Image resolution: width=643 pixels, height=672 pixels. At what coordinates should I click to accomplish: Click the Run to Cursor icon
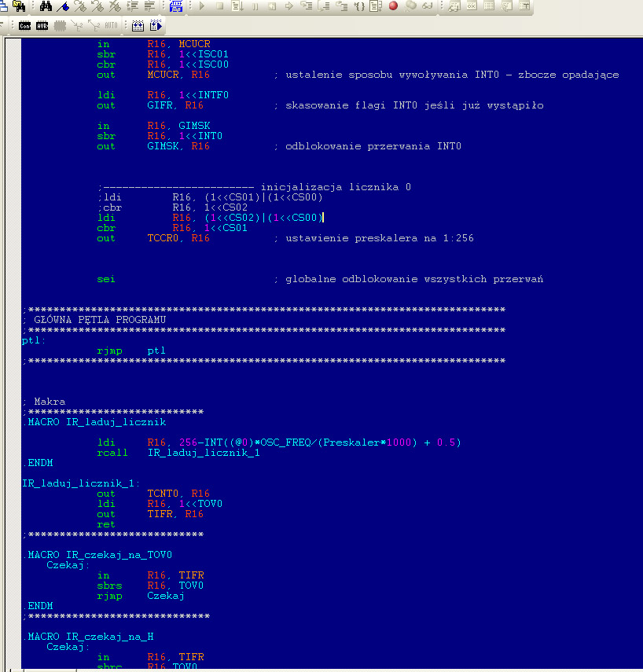[x=237, y=6]
